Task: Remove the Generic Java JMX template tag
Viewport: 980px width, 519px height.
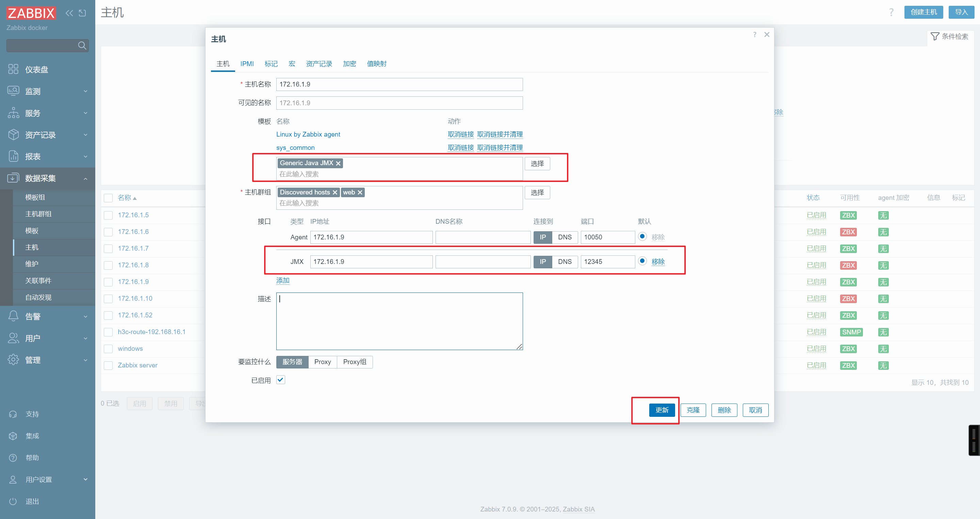Action: pos(338,163)
